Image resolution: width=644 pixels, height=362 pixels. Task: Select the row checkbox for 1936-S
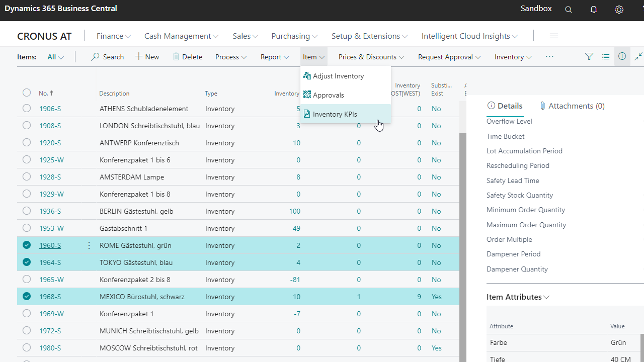point(27,211)
